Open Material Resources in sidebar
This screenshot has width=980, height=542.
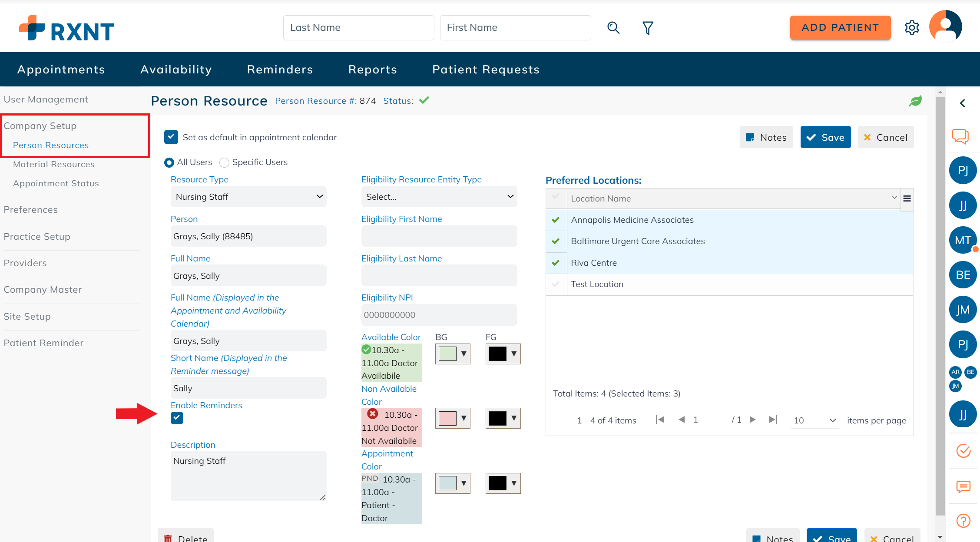(x=54, y=164)
